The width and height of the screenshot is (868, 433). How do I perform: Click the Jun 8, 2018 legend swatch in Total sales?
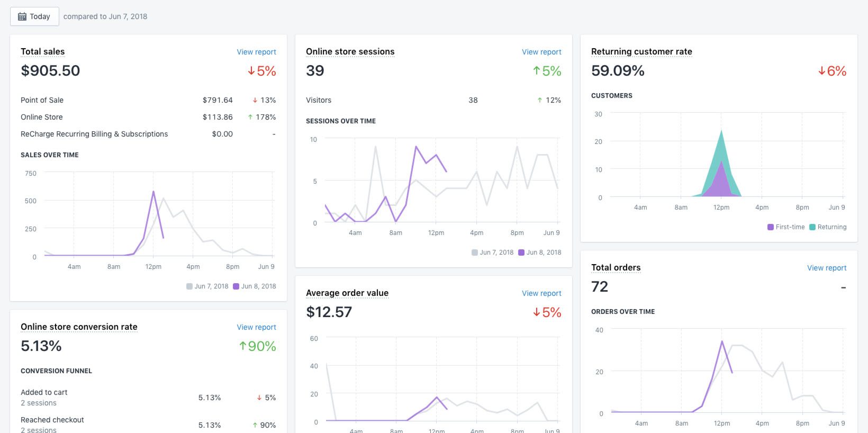coord(236,286)
